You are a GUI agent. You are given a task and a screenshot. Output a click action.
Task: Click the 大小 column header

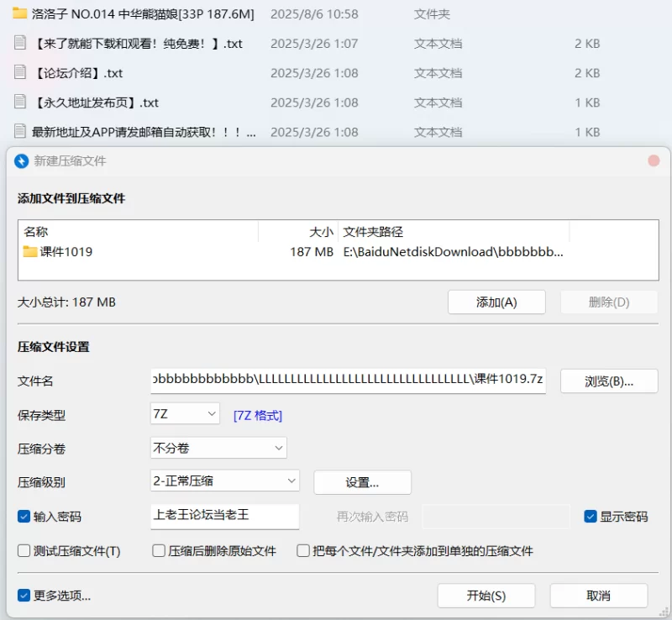coord(298,232)
